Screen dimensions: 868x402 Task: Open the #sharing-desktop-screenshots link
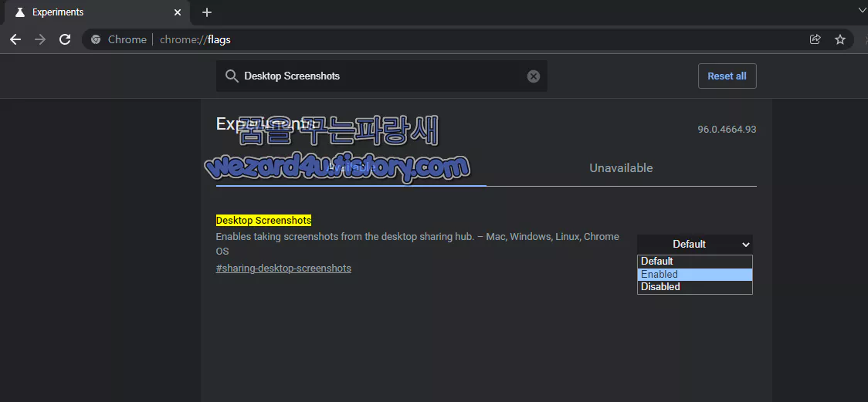(283, 269)
